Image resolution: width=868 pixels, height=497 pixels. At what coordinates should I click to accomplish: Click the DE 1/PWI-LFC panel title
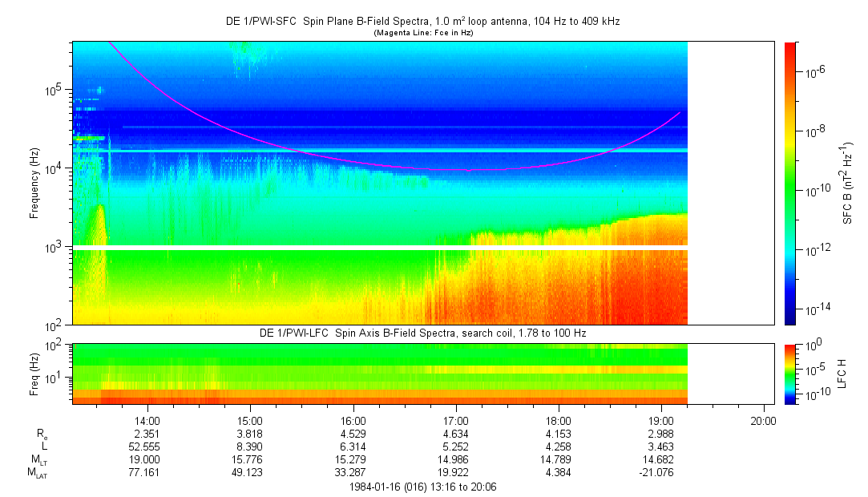coord(422,333)
